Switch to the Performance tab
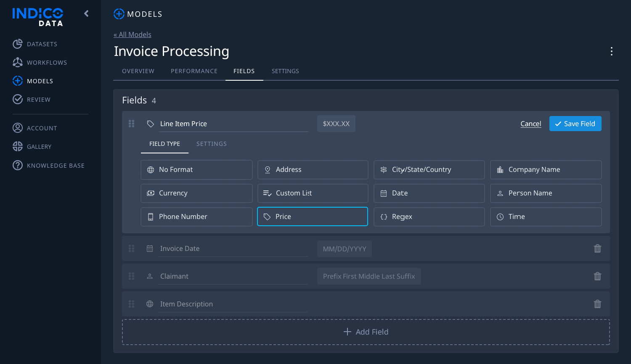The image size is (631, 364). (x=194, y=71)
